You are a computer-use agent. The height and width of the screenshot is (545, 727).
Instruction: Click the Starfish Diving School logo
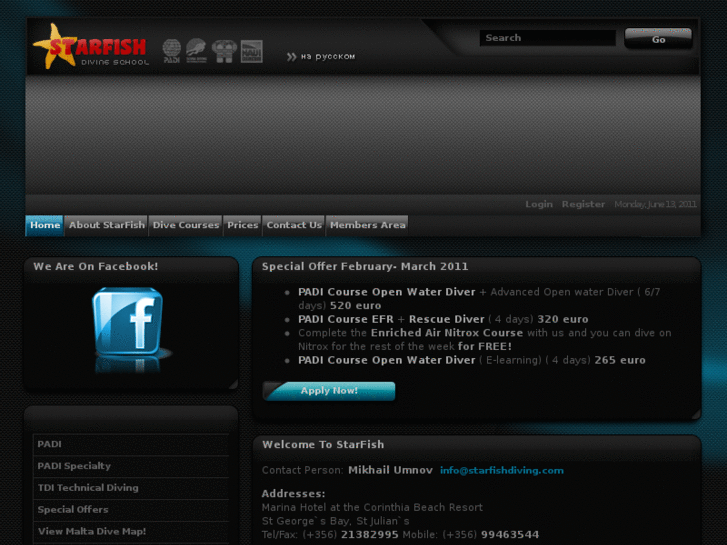tap(91, 46)
